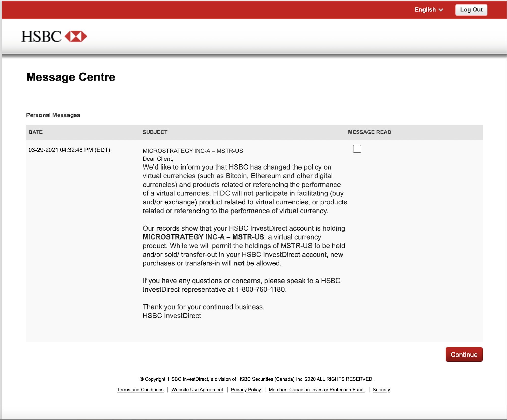Click the Personal Messages section label
Screen dimensions: 507x420
53,115
